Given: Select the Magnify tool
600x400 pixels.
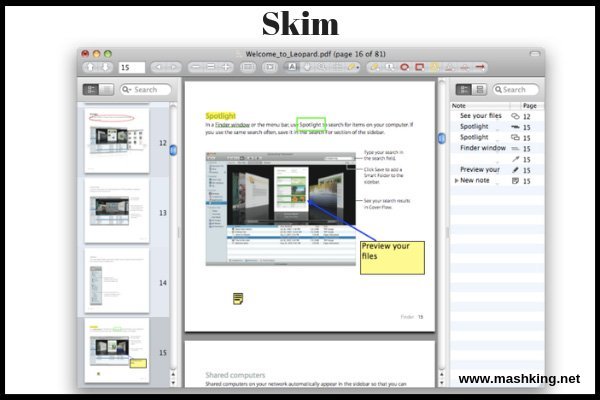Looking at the screenshot, I should (322, 67).
